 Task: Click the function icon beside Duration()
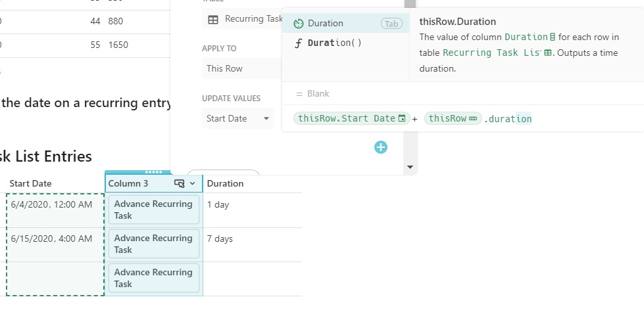click(299, 43)
